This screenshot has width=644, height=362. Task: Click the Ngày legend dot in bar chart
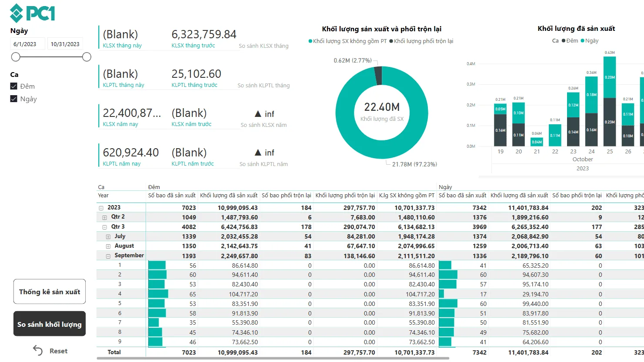(583, 41)
